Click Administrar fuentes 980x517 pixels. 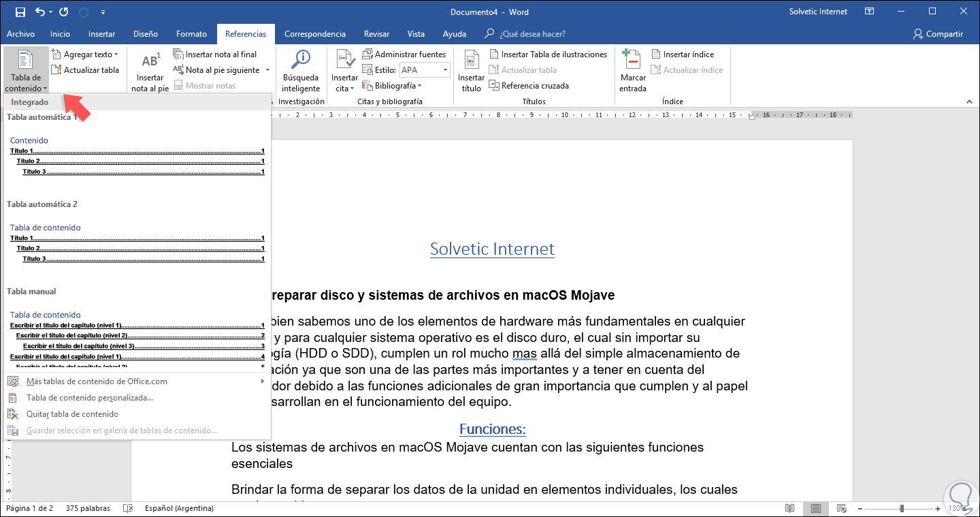pos(404,54)
